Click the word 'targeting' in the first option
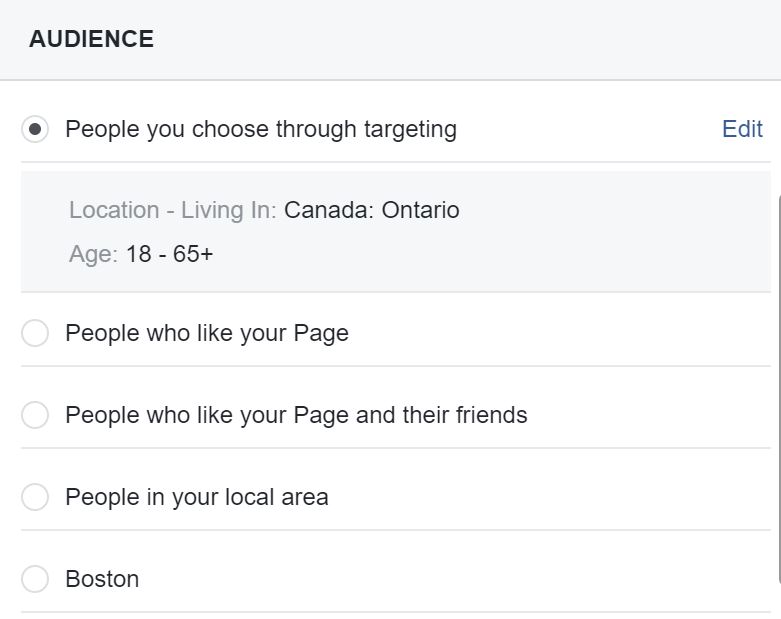The width and height of the screenshot is (781, 619). click(x=408, y=129)
